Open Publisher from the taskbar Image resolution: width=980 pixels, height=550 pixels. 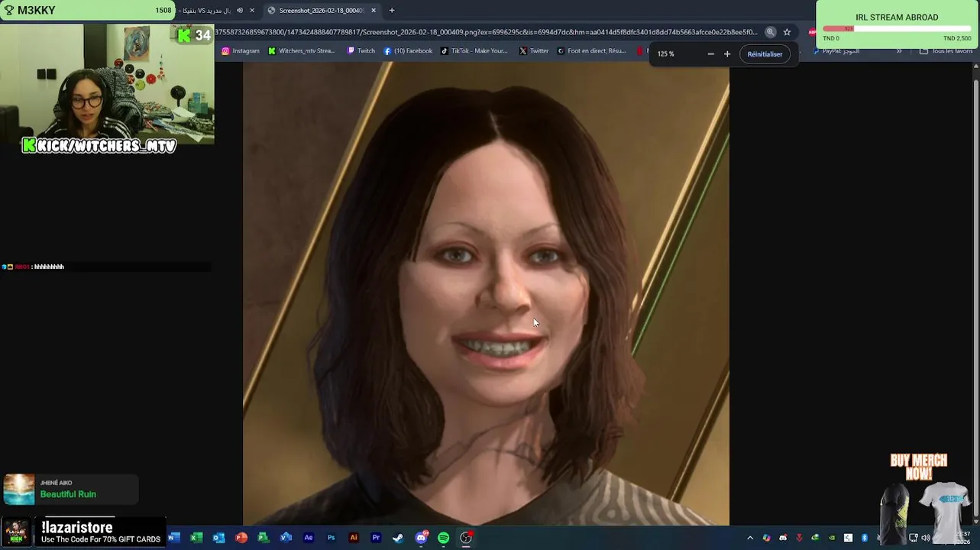click(x=264, y=538)
